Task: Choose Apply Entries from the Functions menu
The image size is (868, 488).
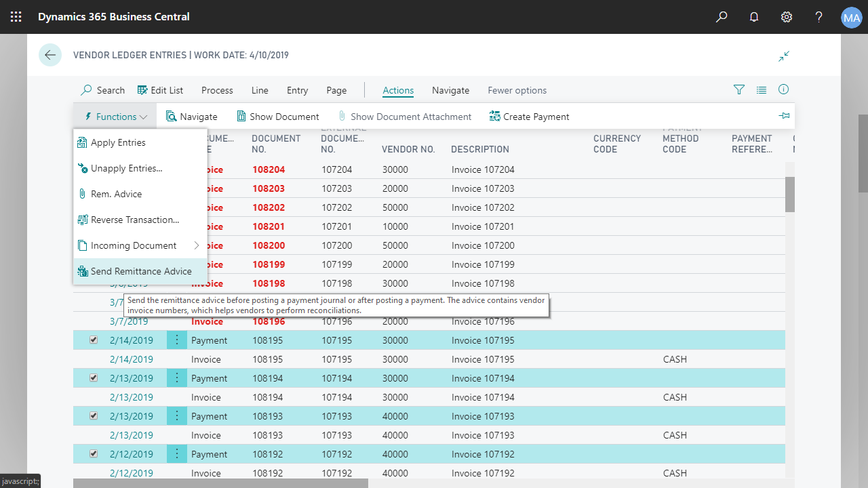Action: pyautogui.click(x=140, y=142)
